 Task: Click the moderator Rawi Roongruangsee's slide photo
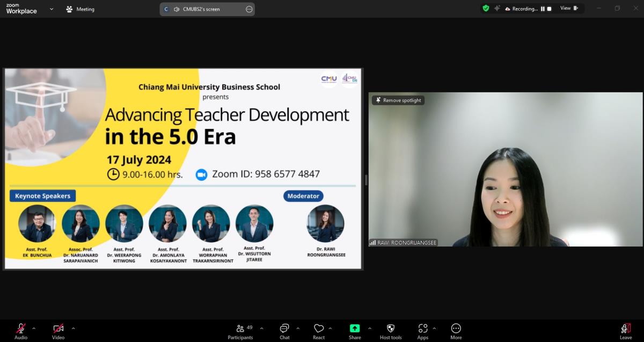coord(326,224)
